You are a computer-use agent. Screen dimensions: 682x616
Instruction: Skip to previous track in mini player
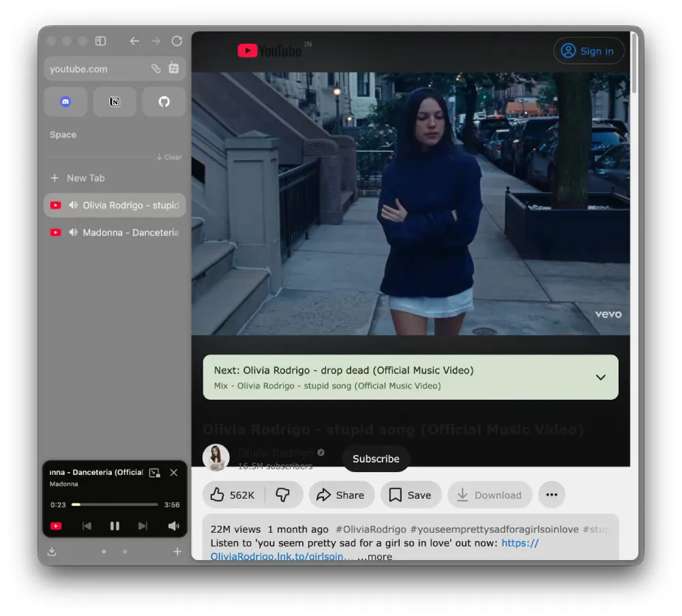87,526
